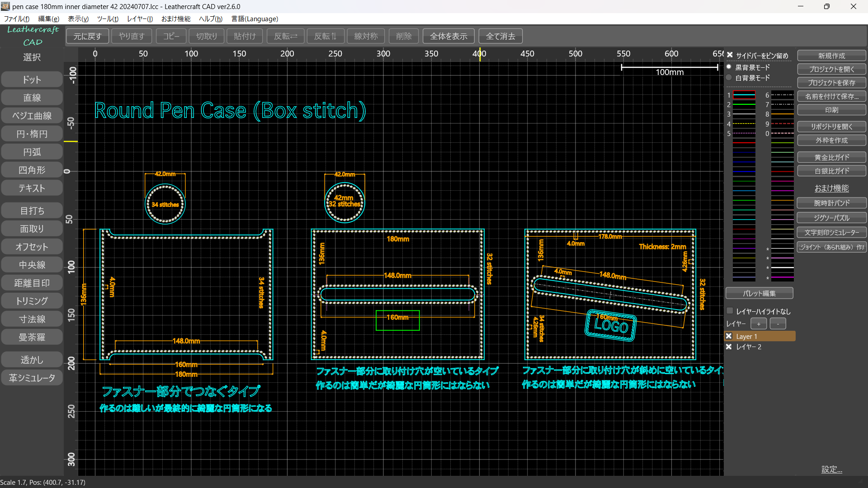Open the 設定... (settings) link
The width and height of the screenshot is (868, 488).
(831, 469)
